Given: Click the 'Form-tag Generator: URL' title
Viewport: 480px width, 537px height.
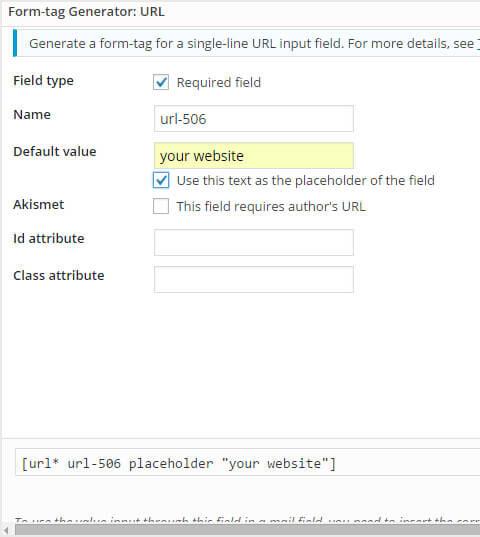Looking at the screenshot, I should 86,12.
